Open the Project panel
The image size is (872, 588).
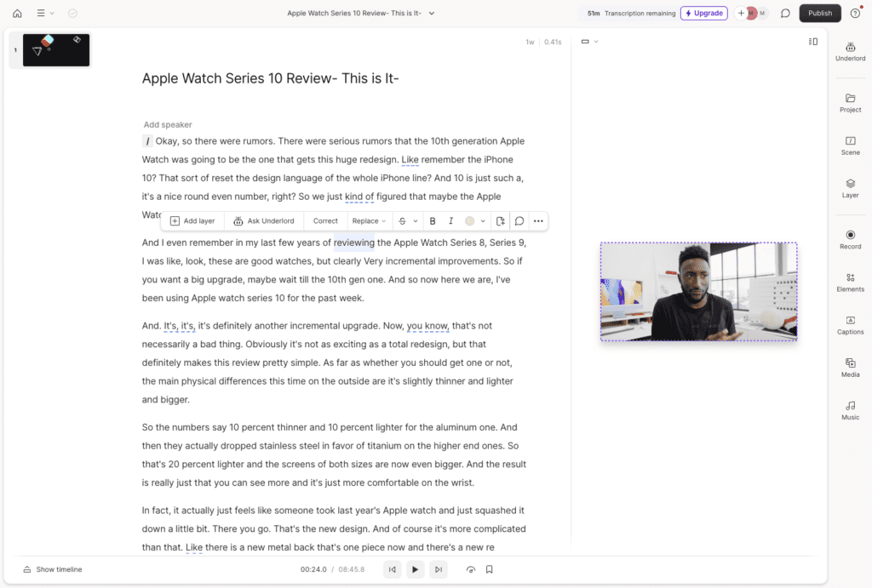(x=851, y=103)
